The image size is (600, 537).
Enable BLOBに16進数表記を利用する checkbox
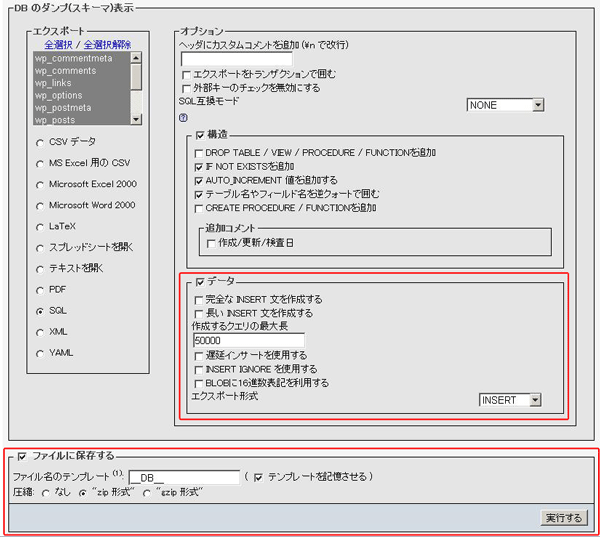[199, 384]
